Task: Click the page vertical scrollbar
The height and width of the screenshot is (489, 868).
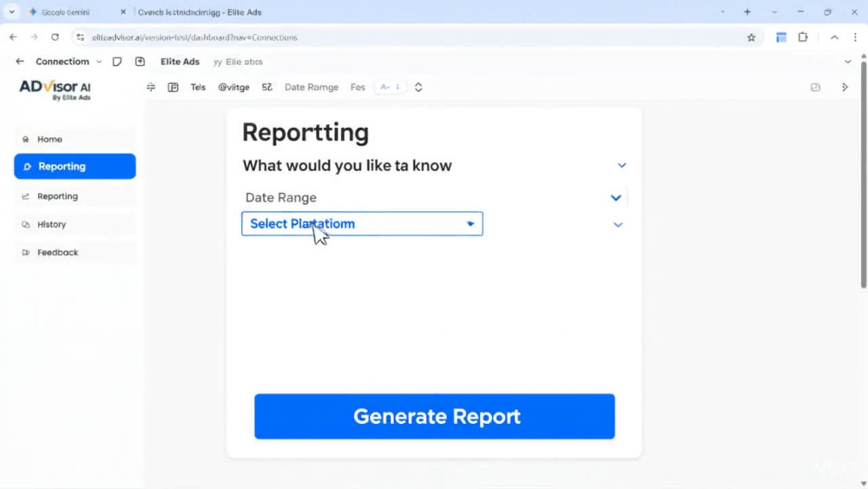Action: (x=864, y=175)
